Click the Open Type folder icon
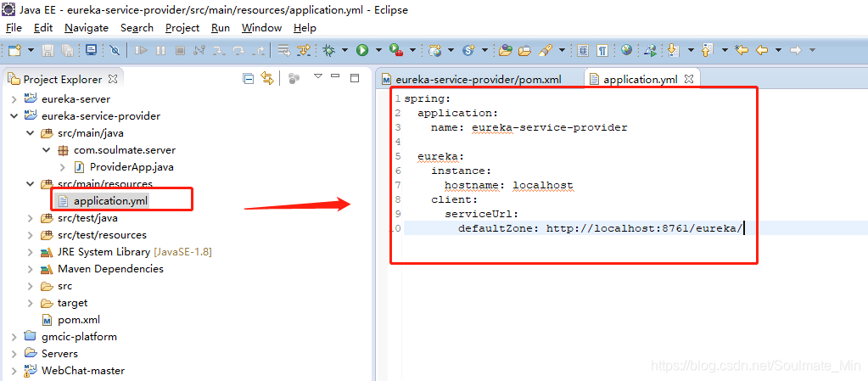The width and height of the screenshot is (868, 381). 505,50
